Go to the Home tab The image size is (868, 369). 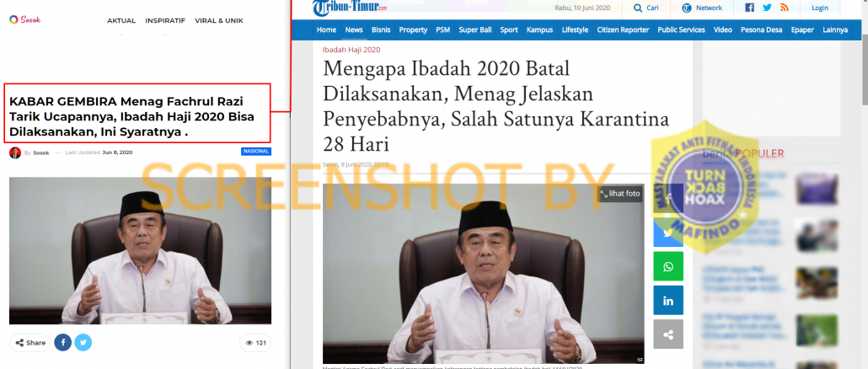[327, 29]
